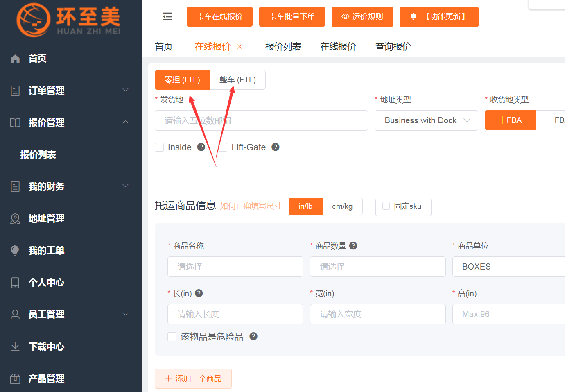Expand the 我的财务 submenu arrow
This screenshot has width=565, height=392.
pyautogui.click(x=126, y=186)
